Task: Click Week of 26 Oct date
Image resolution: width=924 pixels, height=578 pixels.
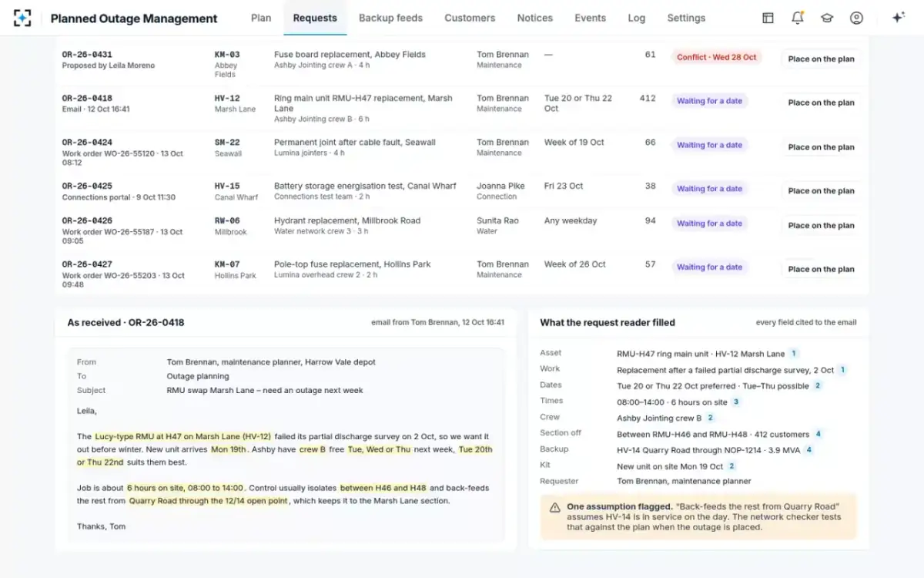Action: click(x=575, y=264)
